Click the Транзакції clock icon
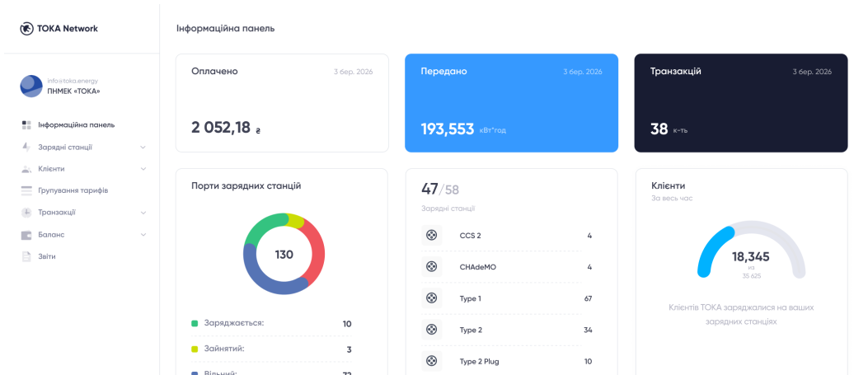 coord(26,213)
